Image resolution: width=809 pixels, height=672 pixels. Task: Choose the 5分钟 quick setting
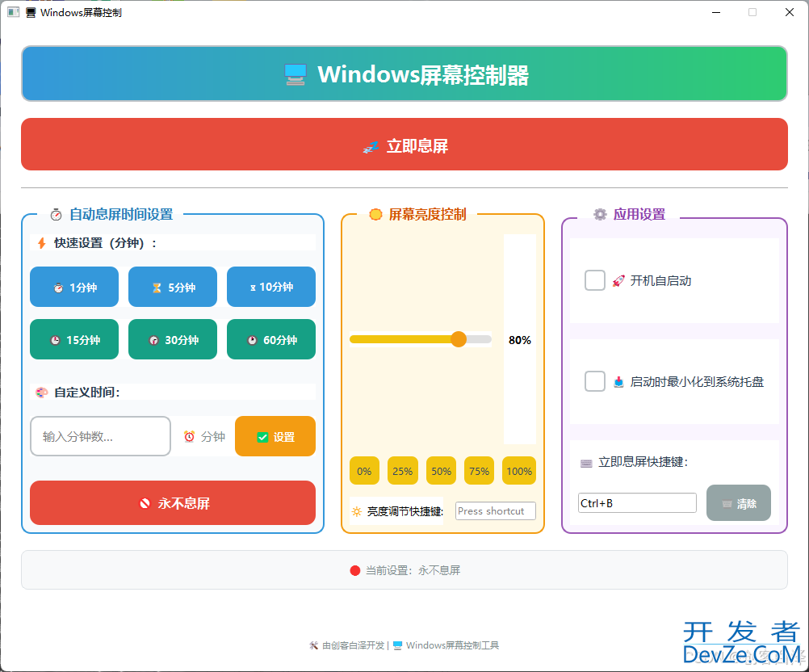coord(173,287)
